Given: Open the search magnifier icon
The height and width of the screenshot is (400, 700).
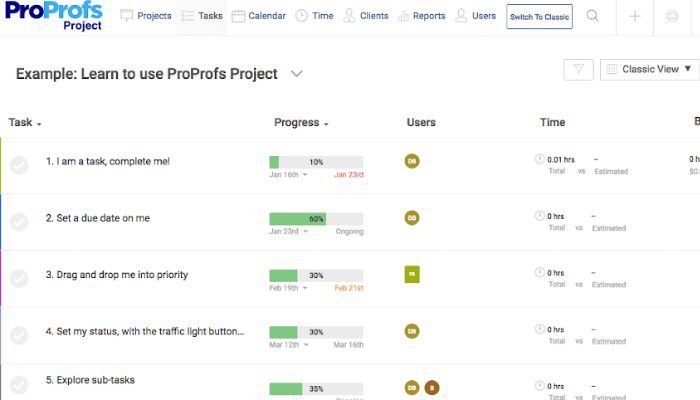Looking at the screenshot, I should tap(592, 16).
